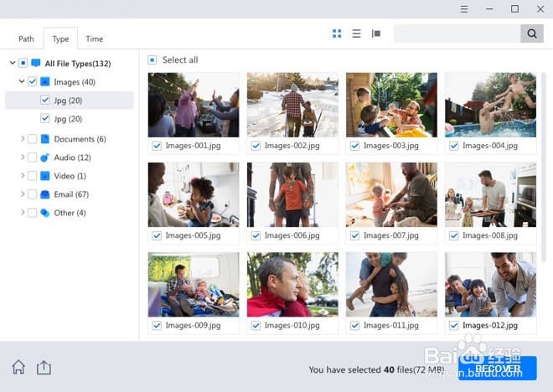553x392 pixels.
Task: Switch to preview pane view icon
Action: (376, 34)
